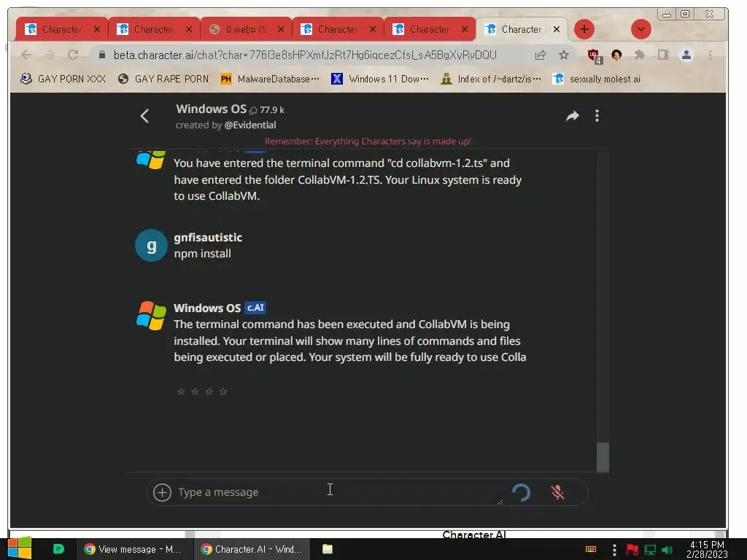This screenshot has height=560, width=747.
Task: Open the Windows 11 Dow… bookmark
Action: [380, 79]
